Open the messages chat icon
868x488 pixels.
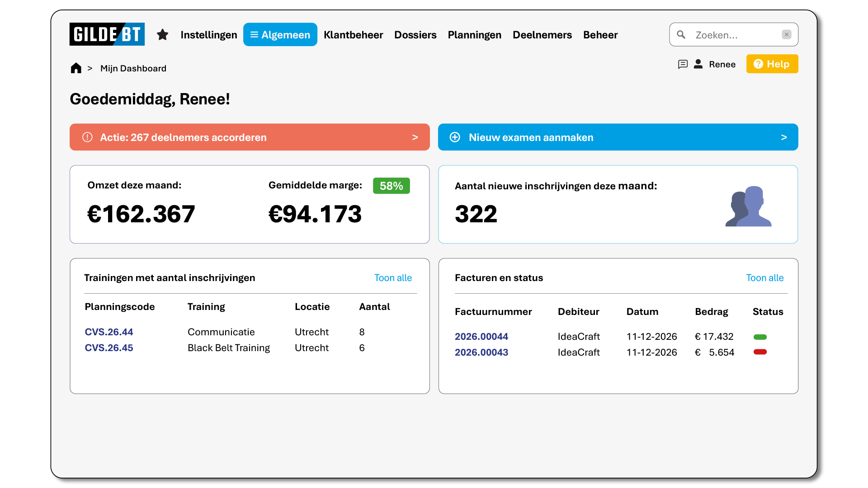pyautogui.click(x=683, y=64)
